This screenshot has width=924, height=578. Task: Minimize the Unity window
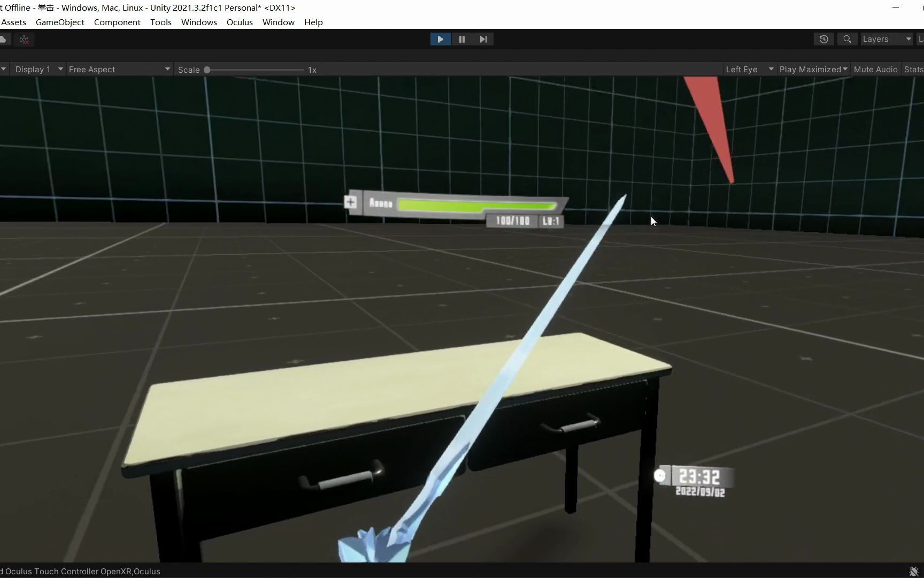[x=896, y=7]
